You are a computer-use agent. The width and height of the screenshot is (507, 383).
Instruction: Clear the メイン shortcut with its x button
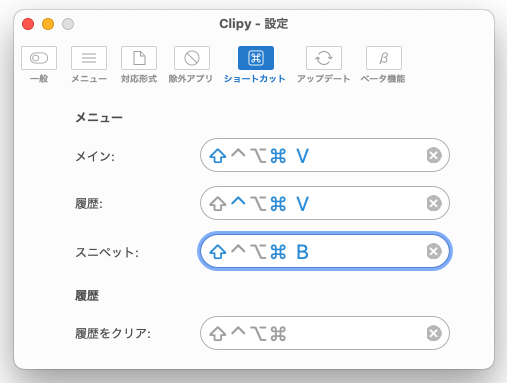point(434,155)
